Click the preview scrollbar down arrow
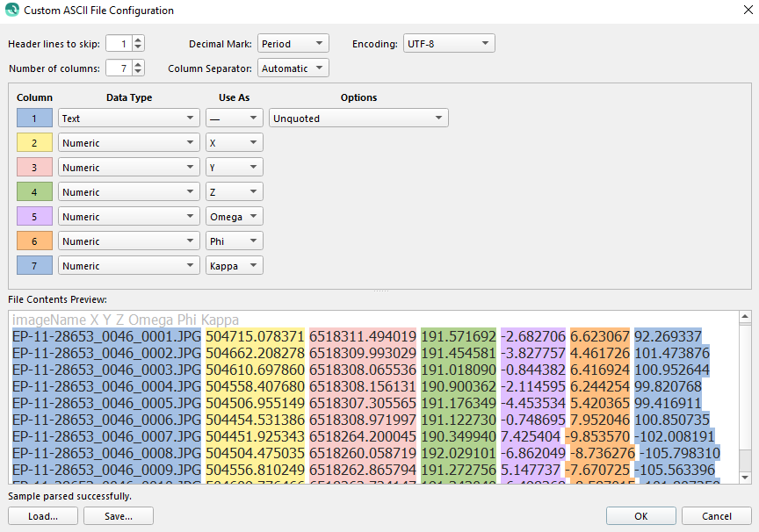The image size is (759, 532). [x=745, y=477]
